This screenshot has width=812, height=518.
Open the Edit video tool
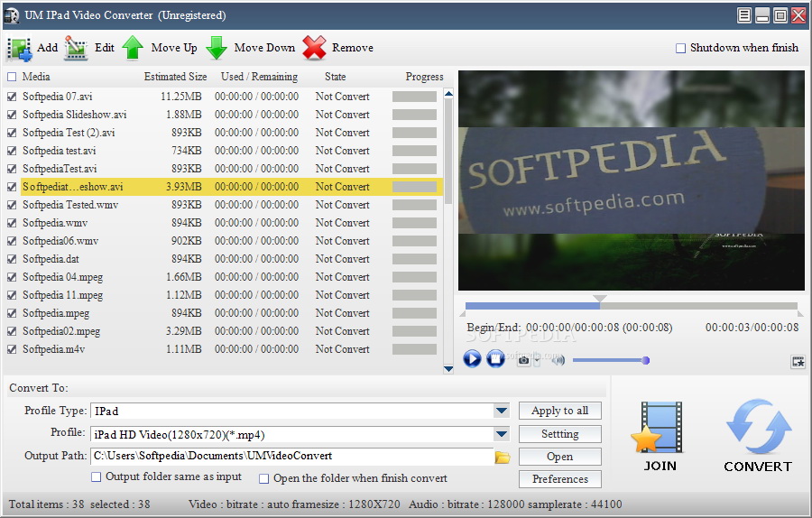pyautogui.click(x=76, y=48)
